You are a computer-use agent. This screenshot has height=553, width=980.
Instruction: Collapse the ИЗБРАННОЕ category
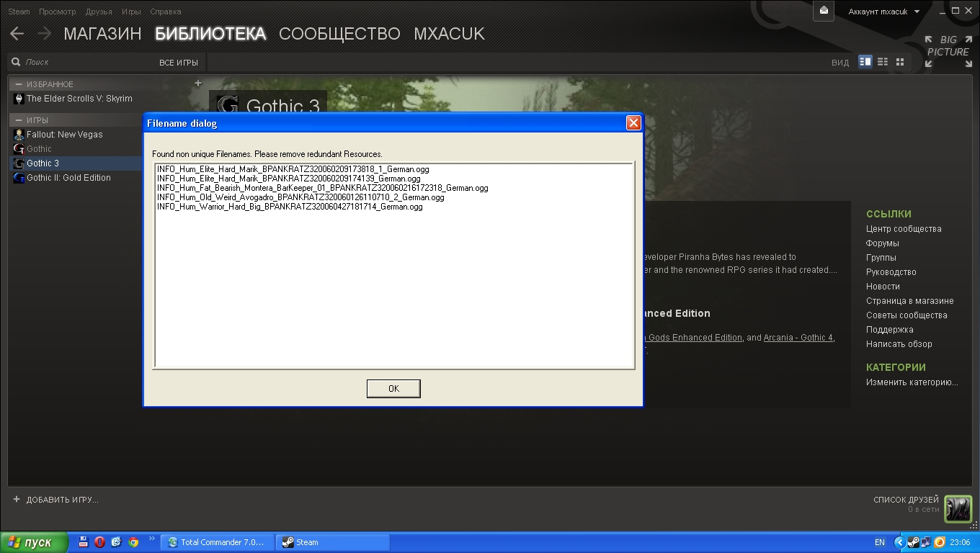pyautogui.click(x=19, y=84)
